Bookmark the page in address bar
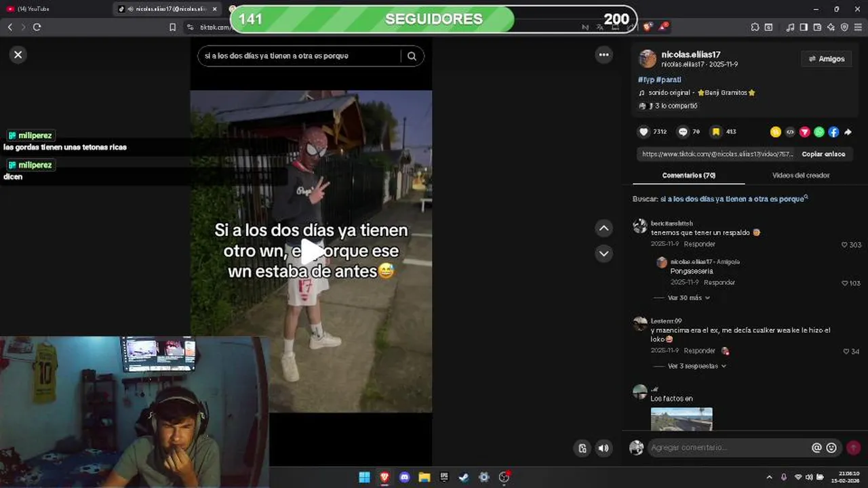This screenshot has height=488, width=868. (172, 27)
